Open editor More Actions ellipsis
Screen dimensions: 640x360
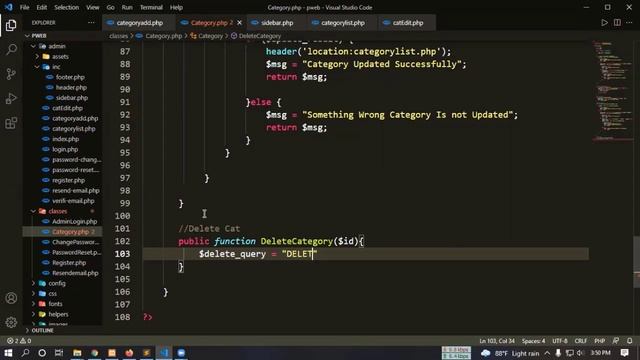[629, 23]
